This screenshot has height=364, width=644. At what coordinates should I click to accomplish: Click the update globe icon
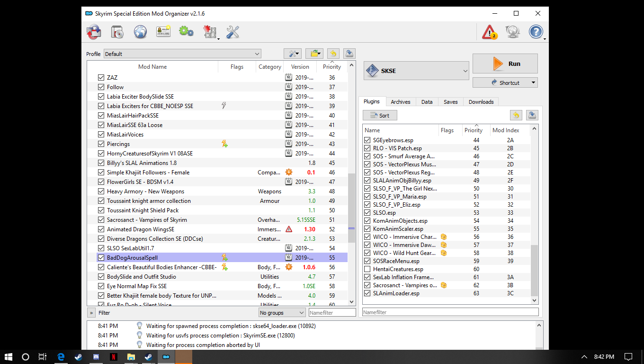512,32
